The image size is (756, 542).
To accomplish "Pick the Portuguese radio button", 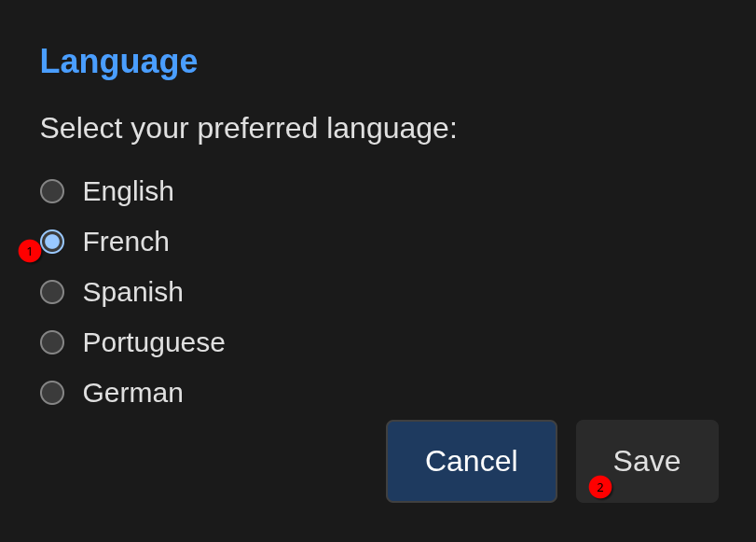I will click(52, 342).
